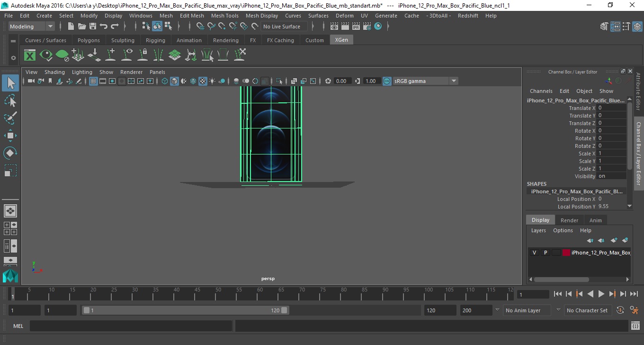
Task: Select the single perspective layout icon
Action: click(10, 211)
